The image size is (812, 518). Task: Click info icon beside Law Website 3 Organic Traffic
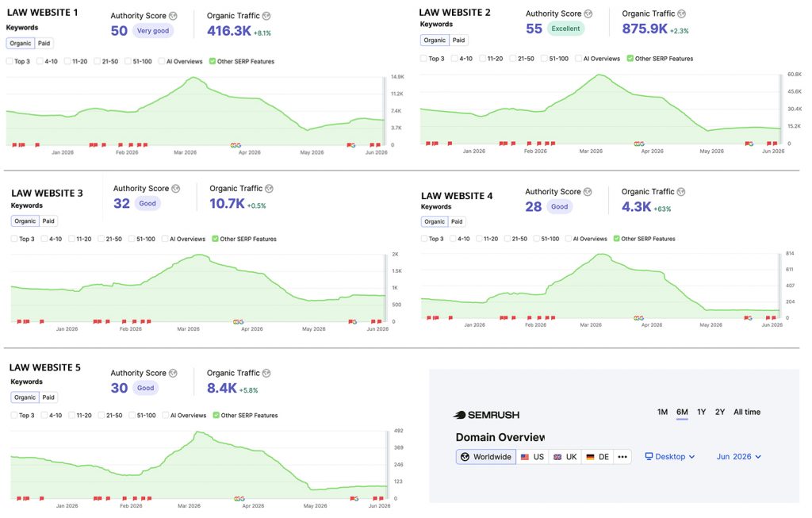pyautogui.click(x=269, y=189)
